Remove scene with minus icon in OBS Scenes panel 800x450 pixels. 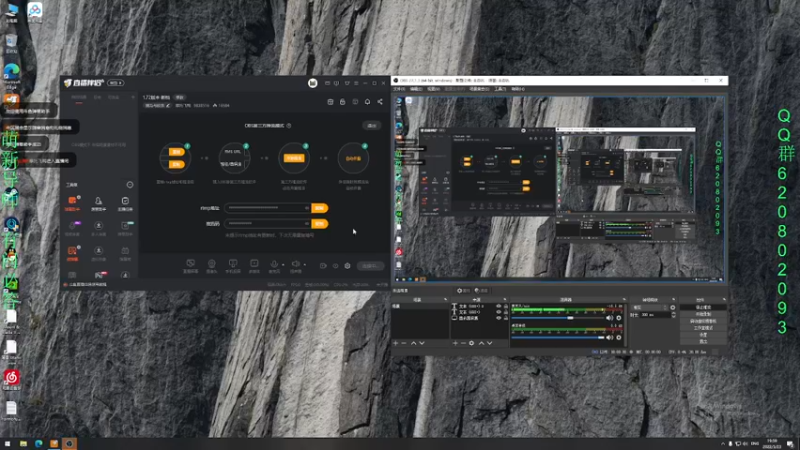click(404, 343)
